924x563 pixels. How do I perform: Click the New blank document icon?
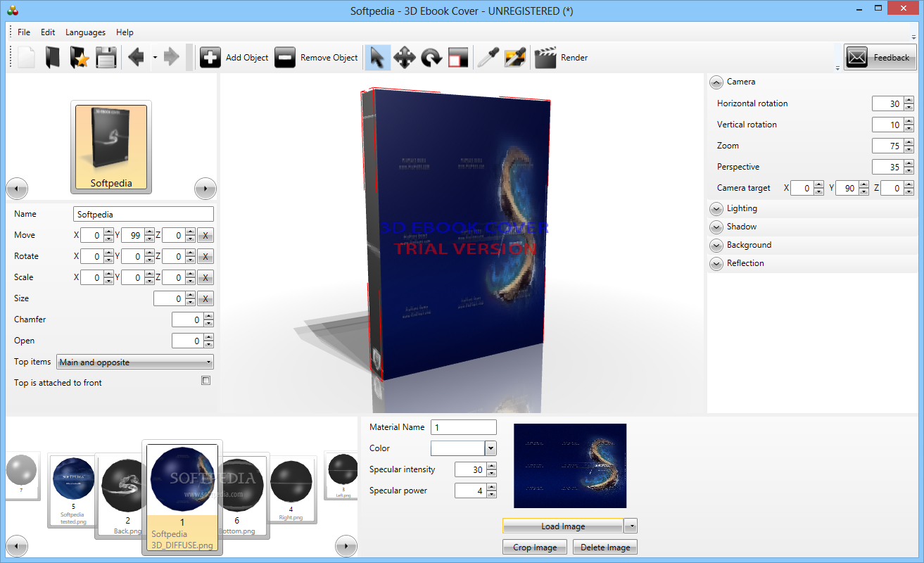coord(27,58)
